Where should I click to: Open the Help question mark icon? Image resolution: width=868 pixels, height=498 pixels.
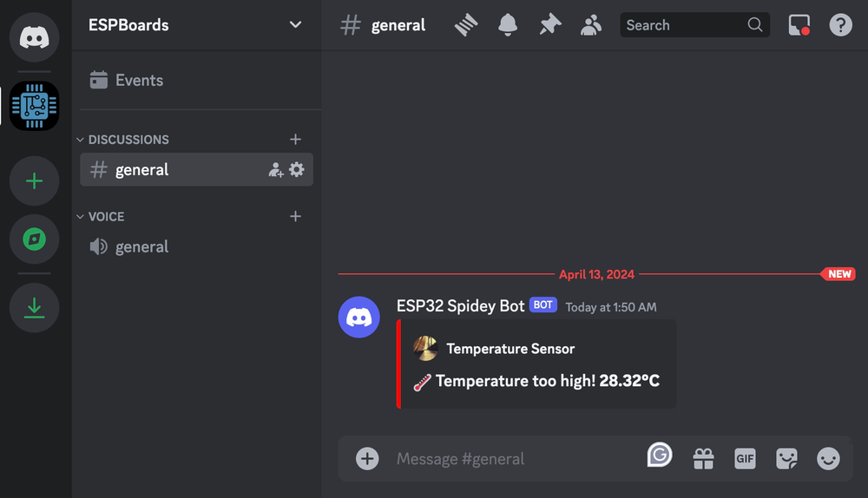click(x=840, y=25)
